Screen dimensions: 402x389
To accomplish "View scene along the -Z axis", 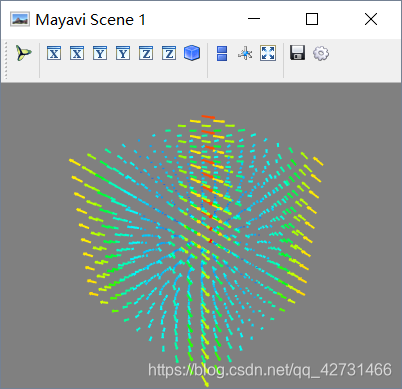I will [x=146, y=53].
